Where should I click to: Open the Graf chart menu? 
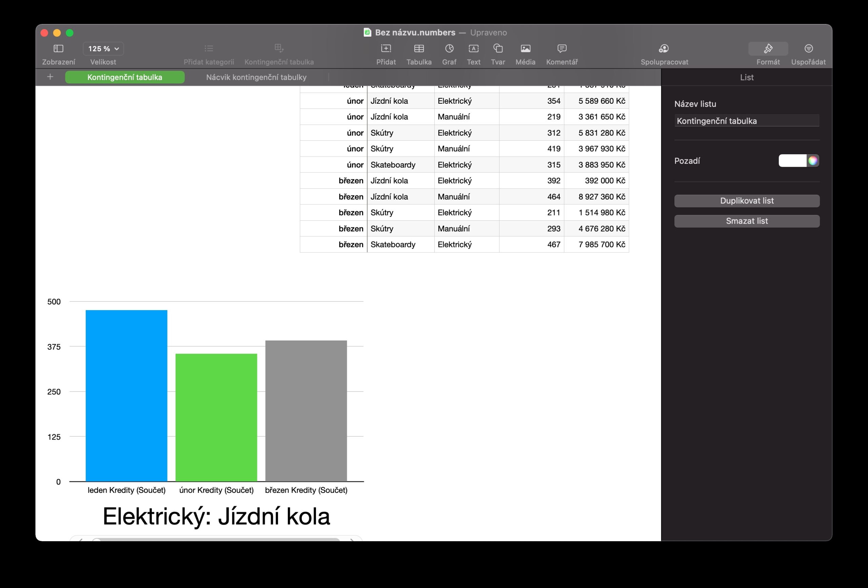[x=449, y=48]
